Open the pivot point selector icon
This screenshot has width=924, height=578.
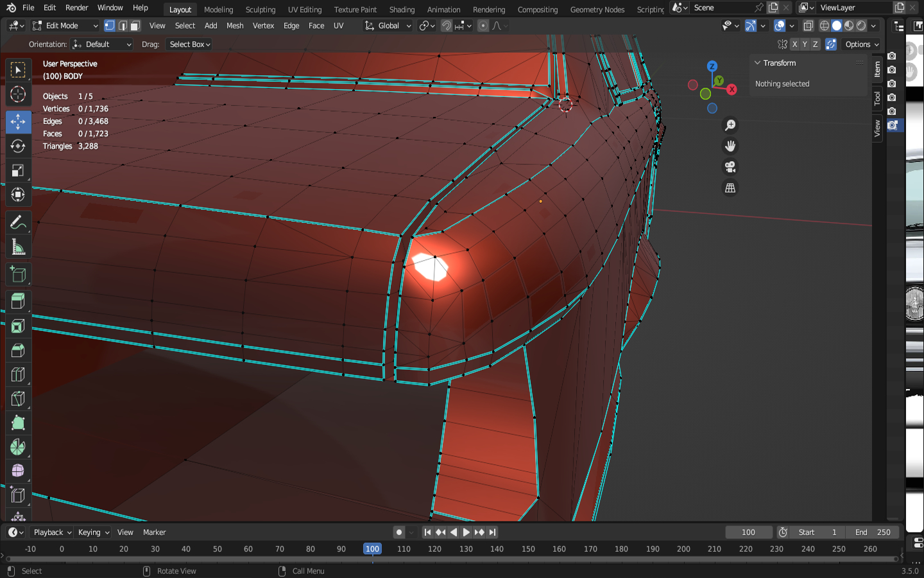427,26
